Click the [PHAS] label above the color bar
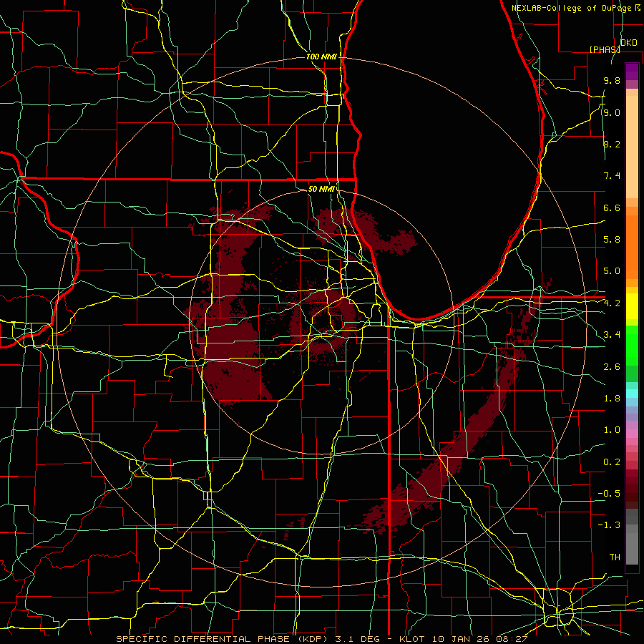This screenshot has width=644, height=644. point(605,49)
